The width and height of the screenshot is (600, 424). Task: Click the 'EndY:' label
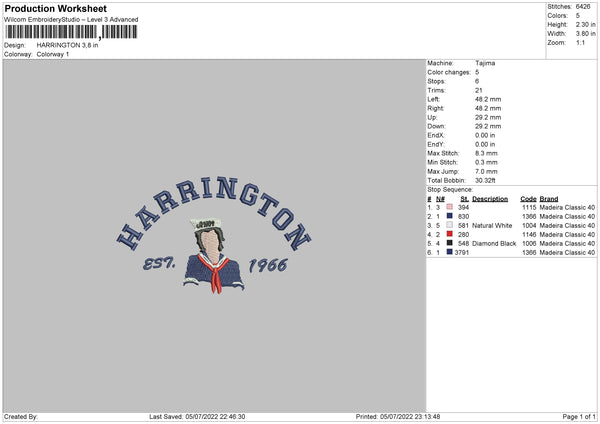click(x=436, y=144)
